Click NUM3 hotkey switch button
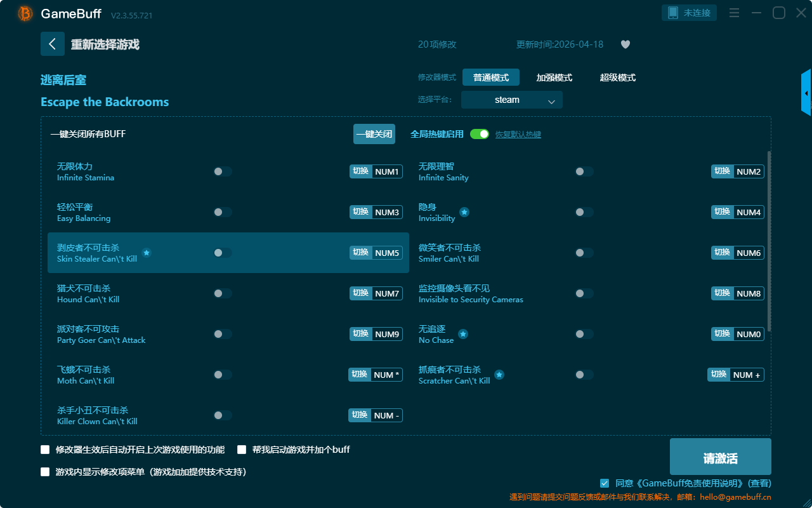Screen dimensions: 812x508 click(x=376, y=212)
